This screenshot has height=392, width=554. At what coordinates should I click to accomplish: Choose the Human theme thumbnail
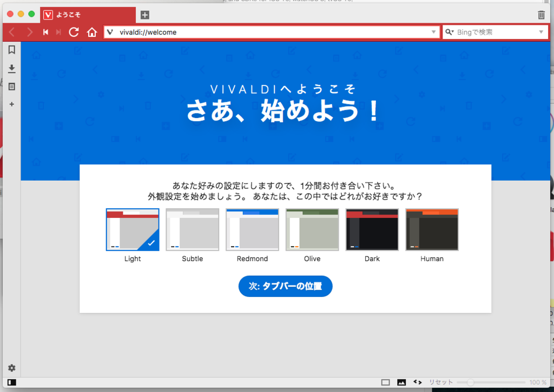pos(432,230)
